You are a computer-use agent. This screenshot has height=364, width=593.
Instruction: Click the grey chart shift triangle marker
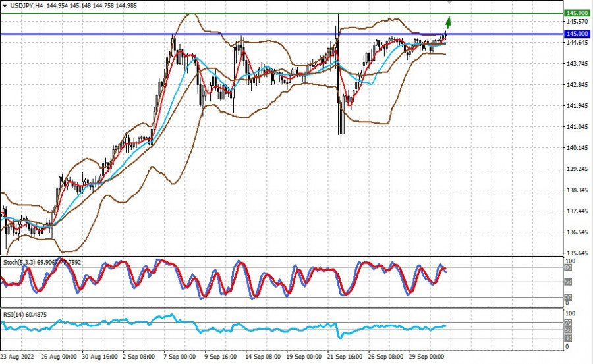tap(449, 3)
